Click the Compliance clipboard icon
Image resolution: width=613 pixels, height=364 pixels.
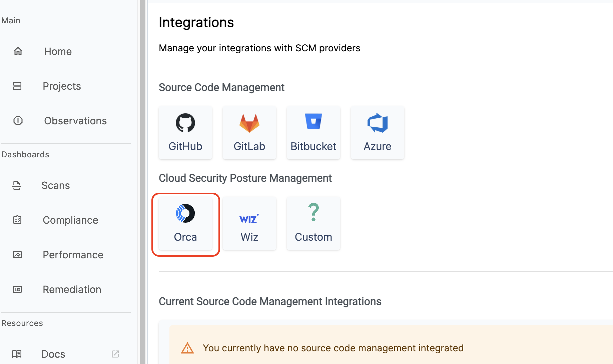17,220
